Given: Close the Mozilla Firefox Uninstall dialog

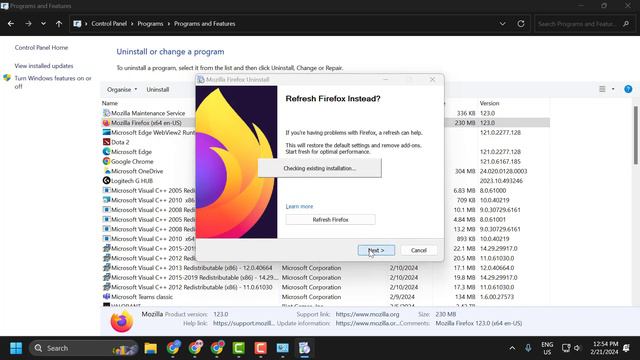Looking at the screenshot, I should click(x=432, y=80).
